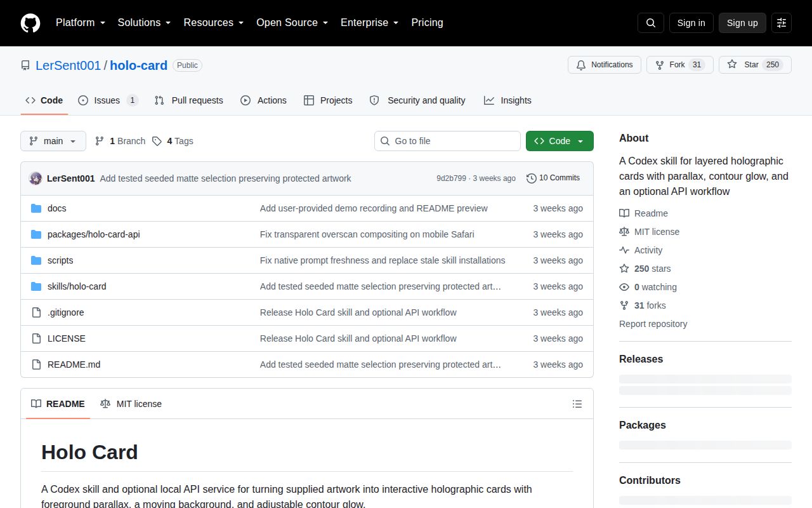Click the scales icon beside MIT license sidebar

[624, 232]
